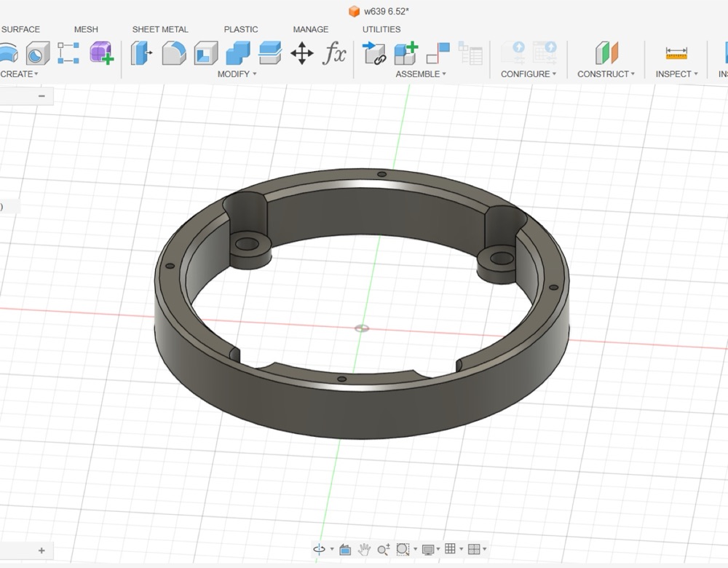This screenshot has width=728, height=568.
Task: Activate the Pan hand tool
Action: tap(365, 549)
